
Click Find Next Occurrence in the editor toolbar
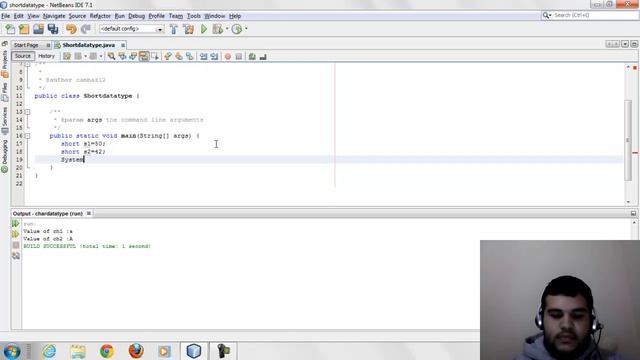point(133,56)
